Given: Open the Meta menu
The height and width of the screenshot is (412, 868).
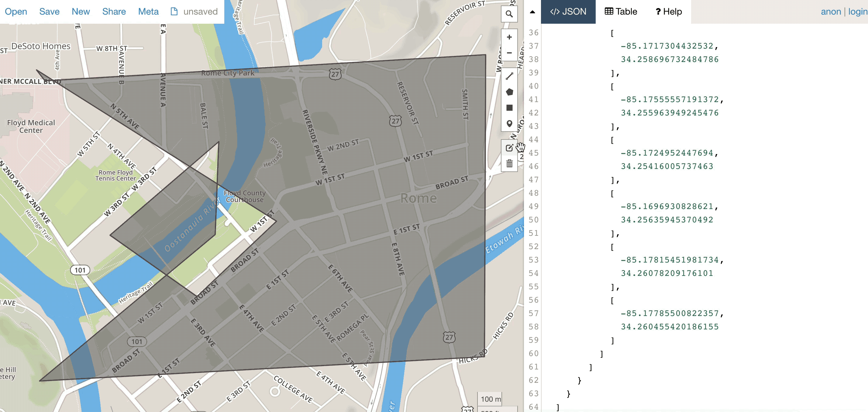Looking at the screenshot, I should coord(148,12).
